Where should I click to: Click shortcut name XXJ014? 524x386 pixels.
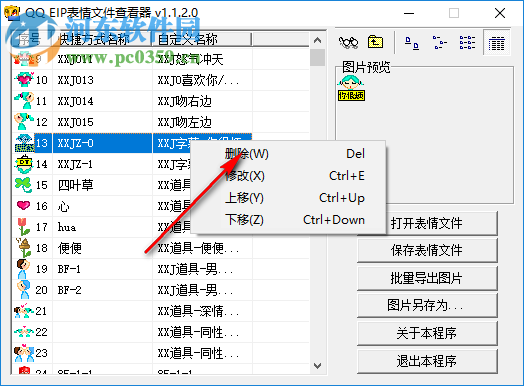76,101
